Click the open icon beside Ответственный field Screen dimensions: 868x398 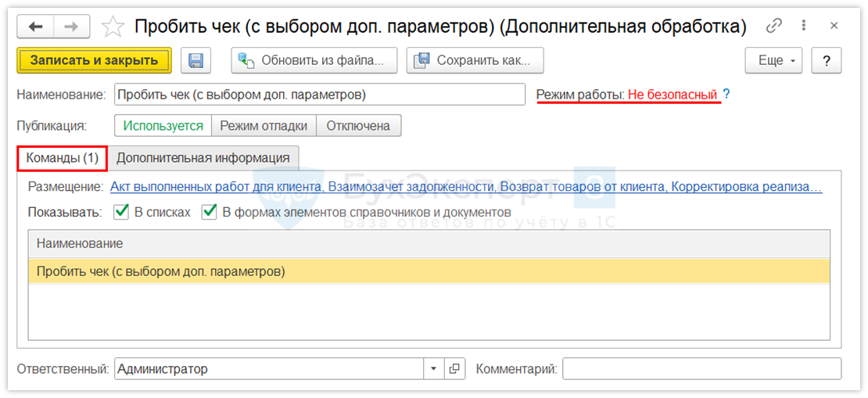[x=455, y=369]
